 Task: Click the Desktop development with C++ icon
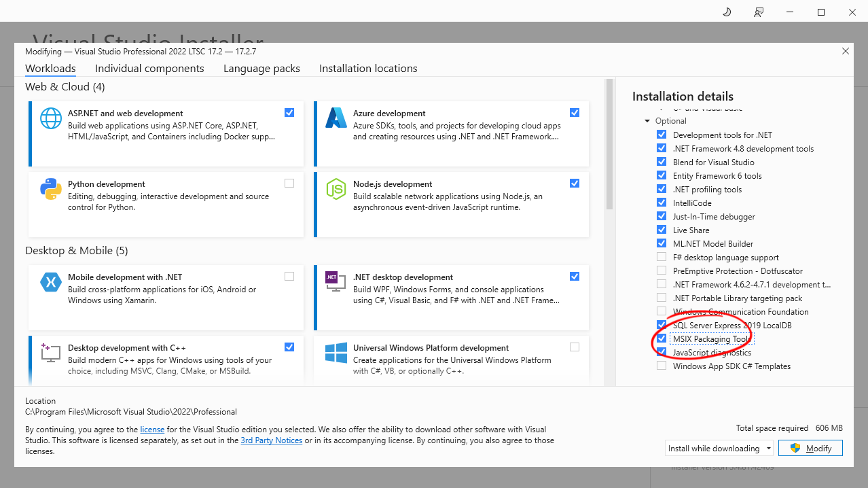51,352
